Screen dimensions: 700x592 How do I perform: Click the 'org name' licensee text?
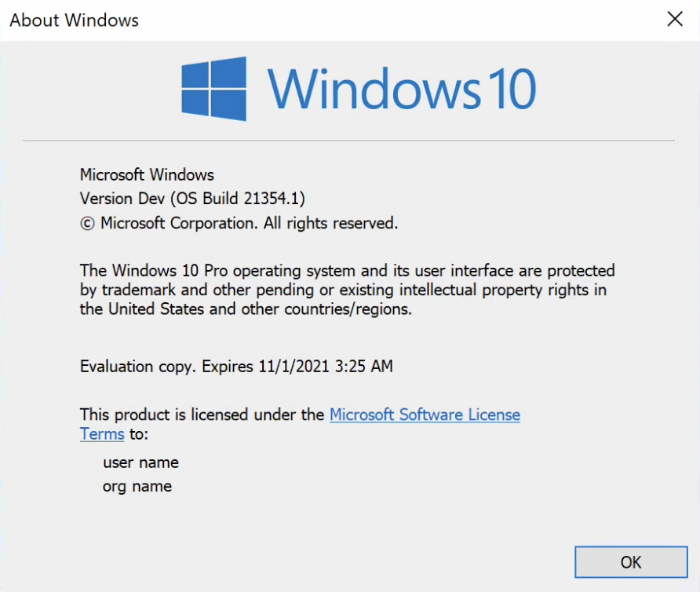click(137, 487)
